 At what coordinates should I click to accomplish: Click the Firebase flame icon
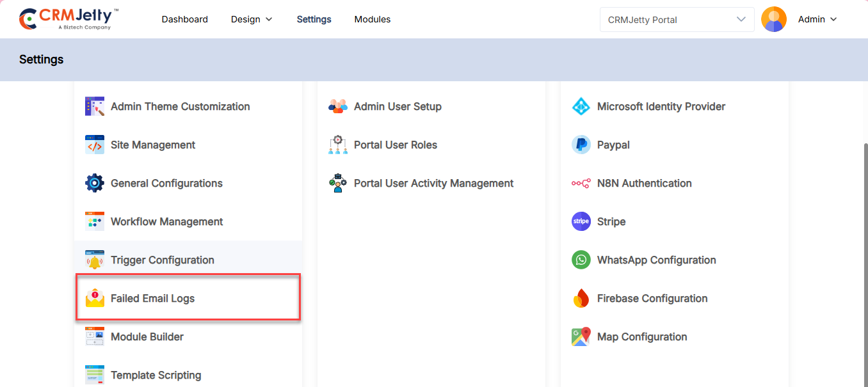pos(581,299)
